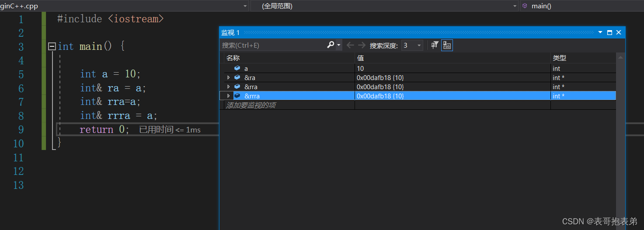
Task: Click the variable cube icon for a
Action: click(237, 68)
